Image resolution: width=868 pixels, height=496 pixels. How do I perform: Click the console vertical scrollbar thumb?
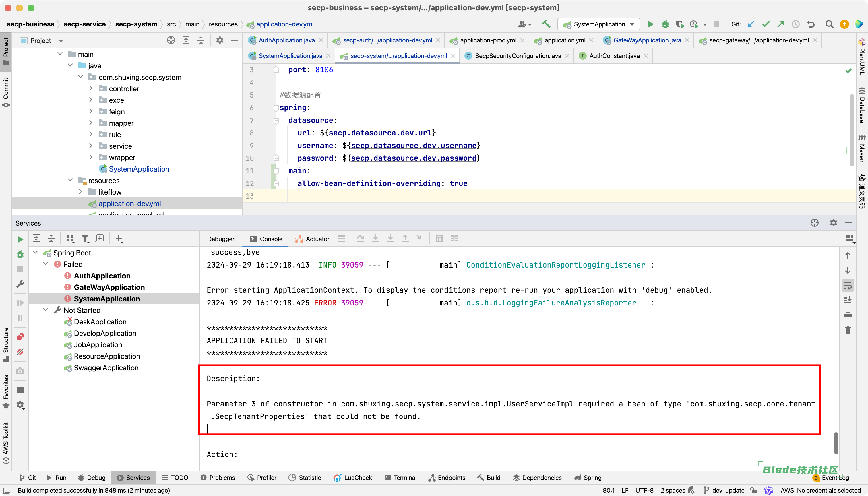click(x=836, y=443)
